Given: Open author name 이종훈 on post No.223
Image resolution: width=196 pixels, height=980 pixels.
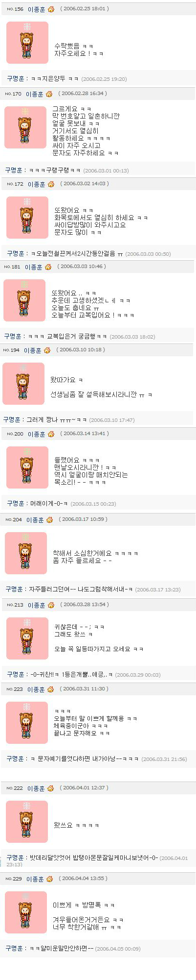Looking at the screenshot, I should coord(36,689).
